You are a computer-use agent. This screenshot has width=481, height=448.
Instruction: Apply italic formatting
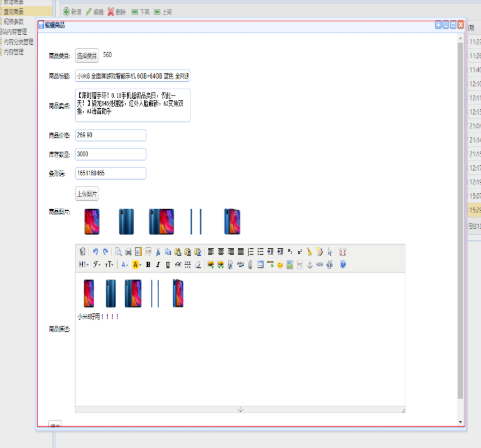[158, 265]
